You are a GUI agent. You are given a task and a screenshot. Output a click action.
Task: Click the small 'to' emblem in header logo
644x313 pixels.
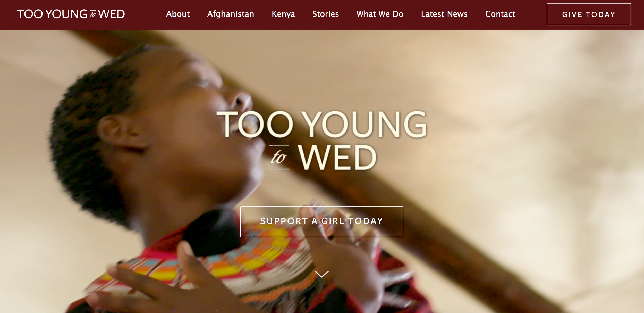(93, 14)
